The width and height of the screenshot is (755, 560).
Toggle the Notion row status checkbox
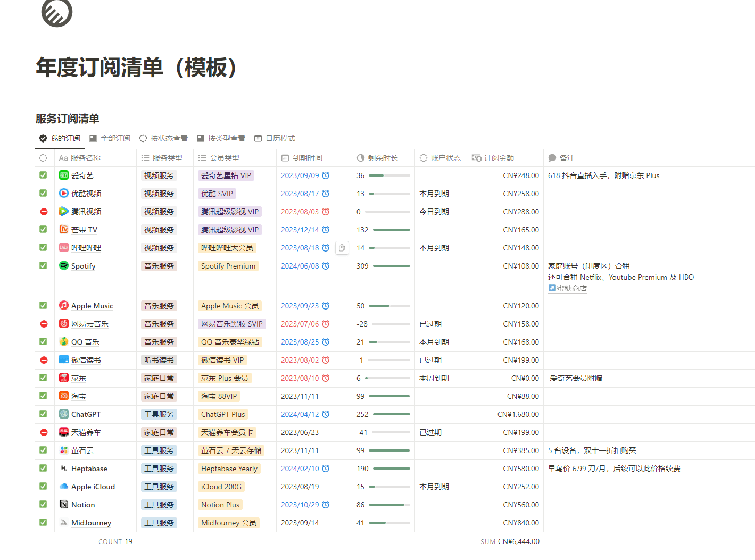[43, 504]
